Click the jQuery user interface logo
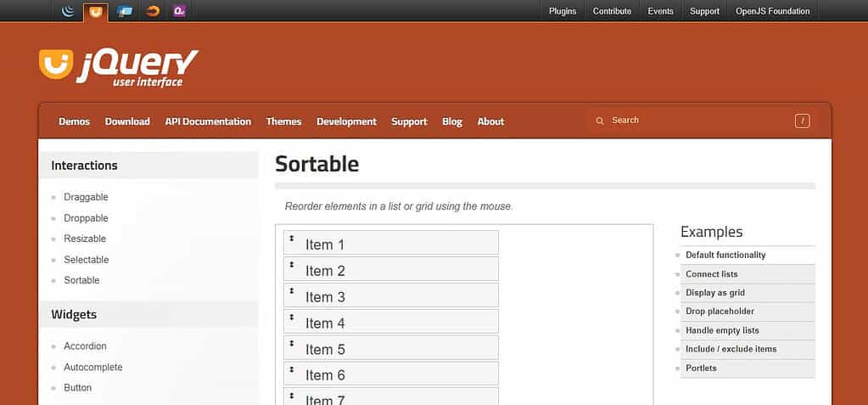 tap(119, 68)
